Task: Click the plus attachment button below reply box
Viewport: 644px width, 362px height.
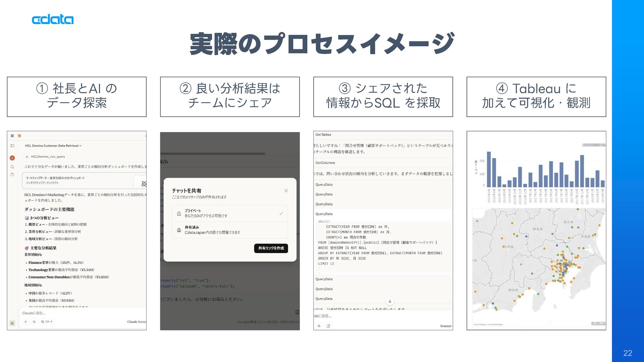Action: pos(25,322)
